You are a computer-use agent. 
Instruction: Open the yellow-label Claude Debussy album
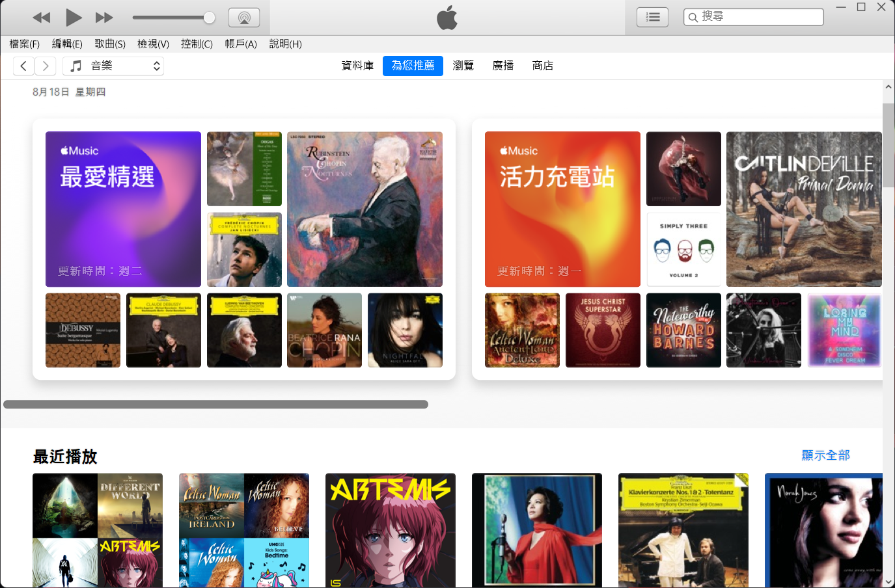(163, 330)
